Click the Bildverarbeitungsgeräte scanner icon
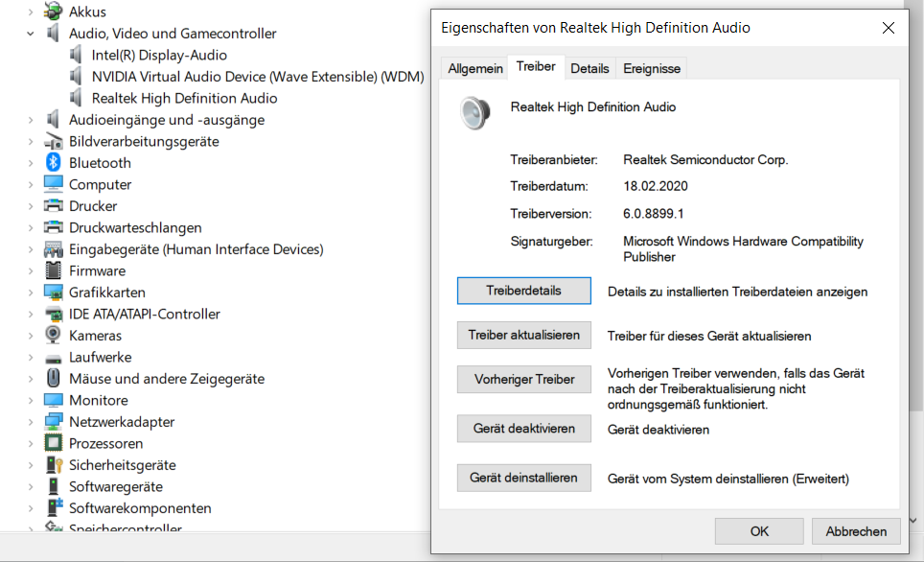Screen dimensions: 924x562 coord(53,142)
